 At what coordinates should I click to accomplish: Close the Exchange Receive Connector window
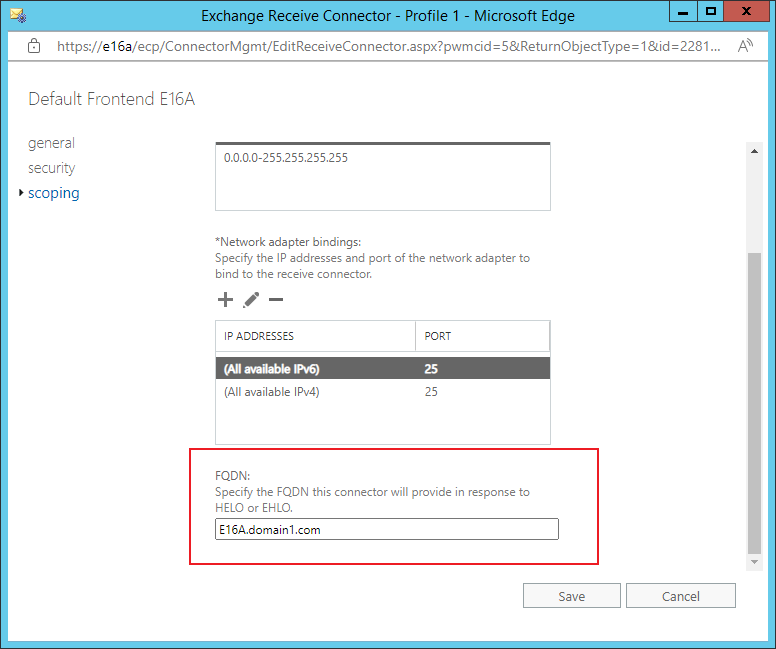pyautogui.click(x=746, y=11)
